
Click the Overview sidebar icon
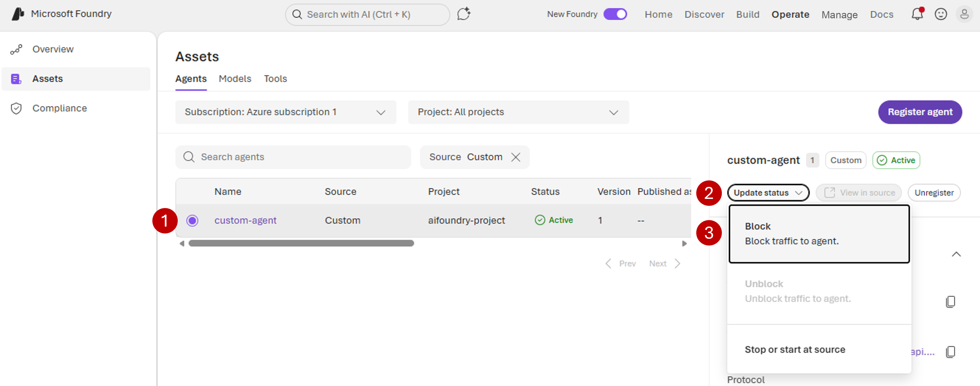click(16, 49)
